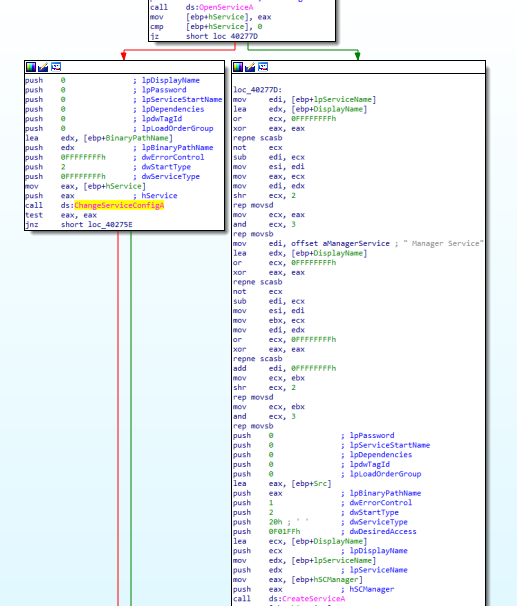Click 'mov eax, [ebp+hService]' in left node

pyautogui.click(x=85, y=186)
